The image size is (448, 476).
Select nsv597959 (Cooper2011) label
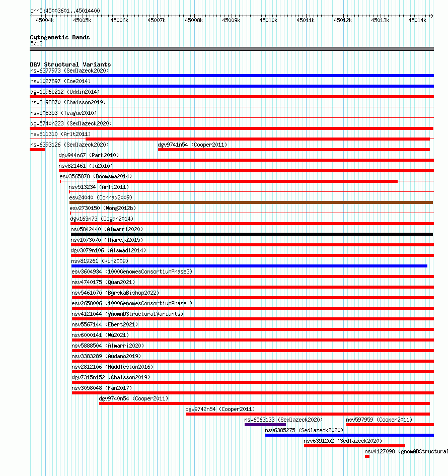(x=379, y=420)
